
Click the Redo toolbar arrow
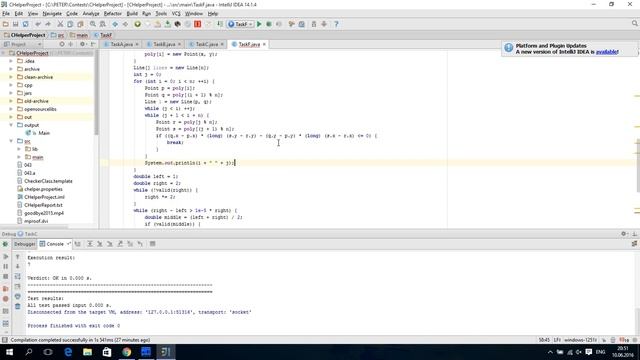[x=48, y=24]
